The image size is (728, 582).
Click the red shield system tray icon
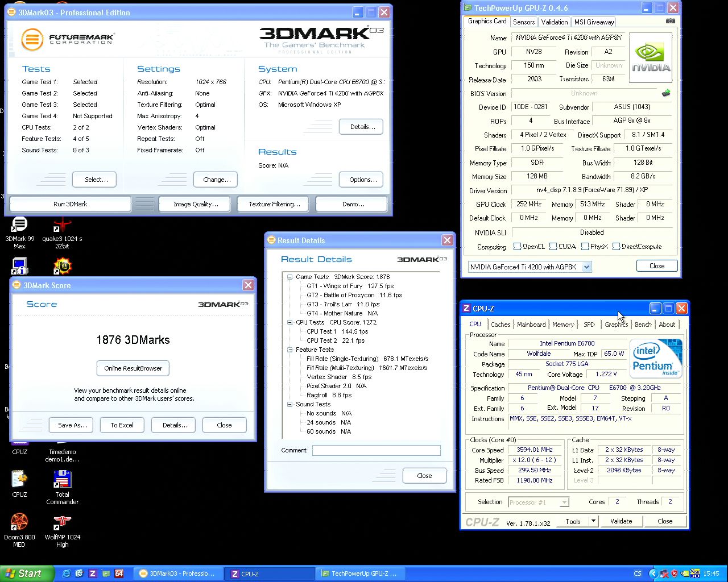[675, 573]
